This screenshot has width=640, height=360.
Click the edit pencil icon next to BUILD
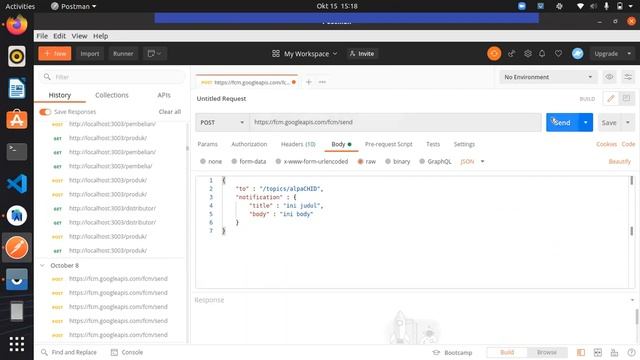(611, 98)
